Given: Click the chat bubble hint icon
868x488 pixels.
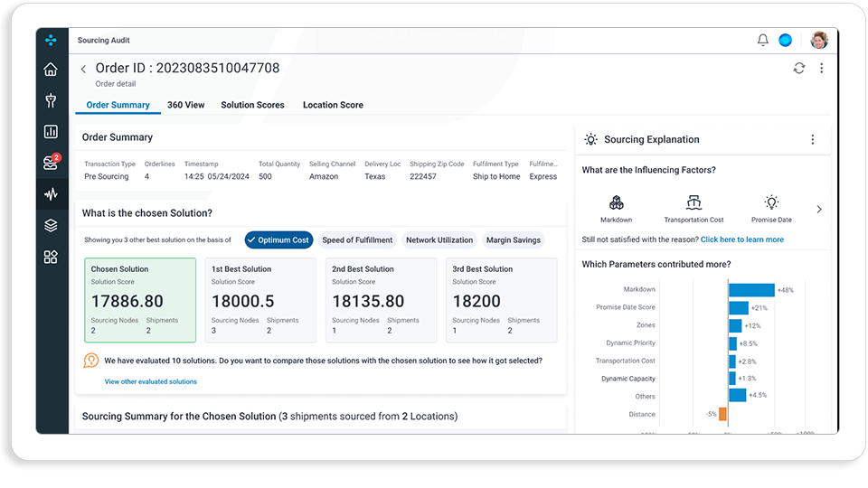Looking at the screenshot, I should click(x=90, y=361).
